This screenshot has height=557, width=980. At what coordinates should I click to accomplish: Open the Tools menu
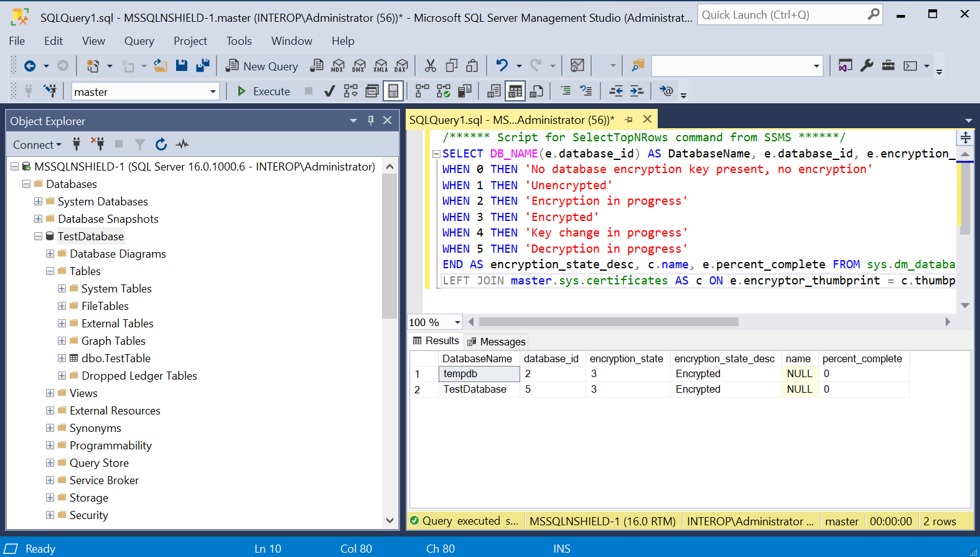click(x=239, y=41)
